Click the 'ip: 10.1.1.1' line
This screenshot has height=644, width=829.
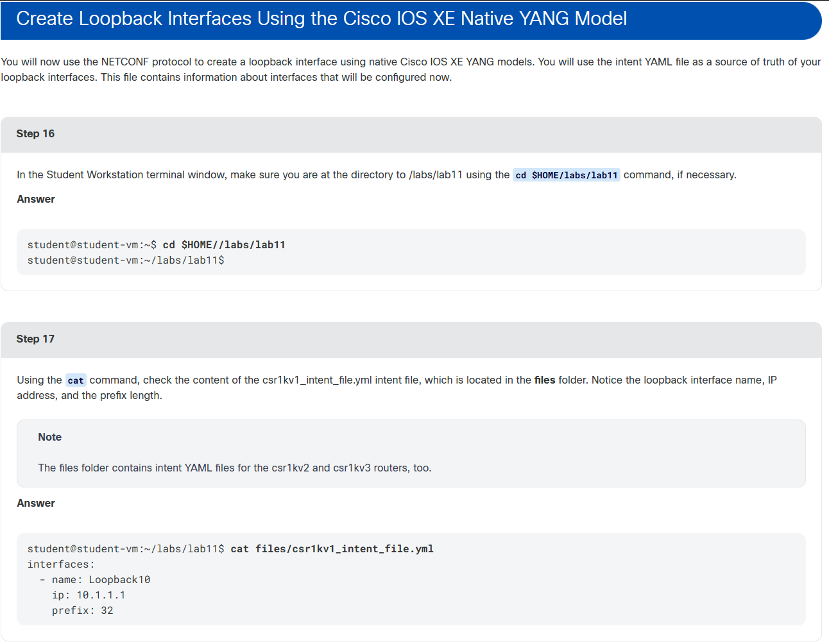pyautogui.click(x=89, y=595)
